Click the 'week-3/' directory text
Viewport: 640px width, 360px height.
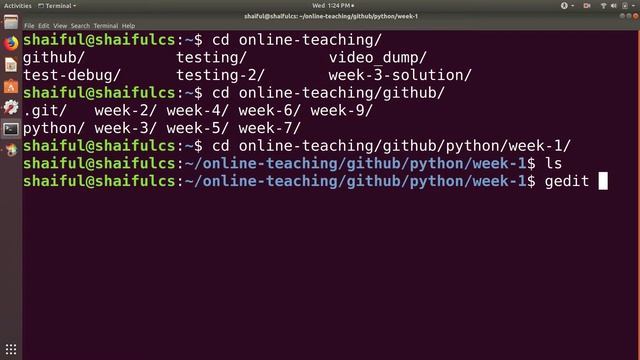(126, 128)
